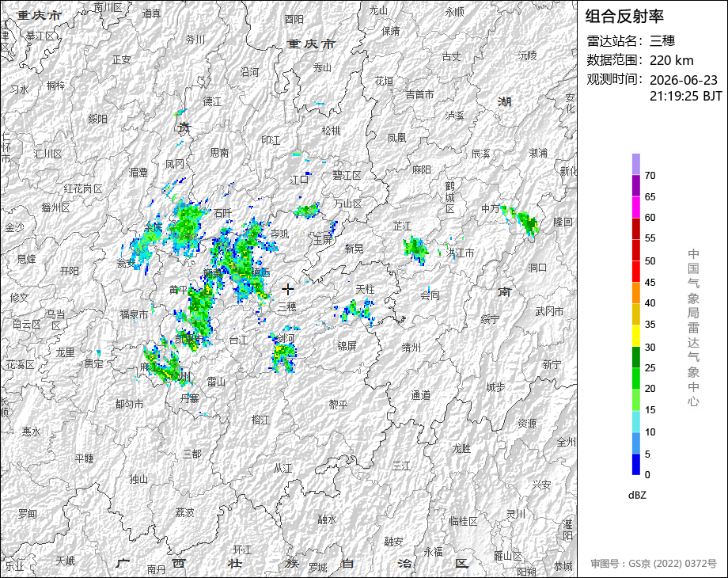The image size is (728, 578).
Task: Click the 思南 county label
Action: tap(220, 152)
